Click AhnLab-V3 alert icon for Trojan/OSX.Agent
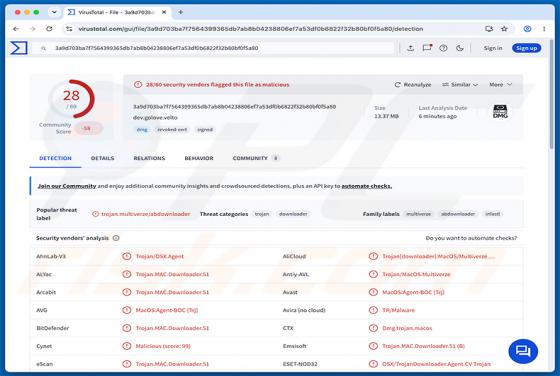Viewport: 560px width, 376px height. [126, 256]
